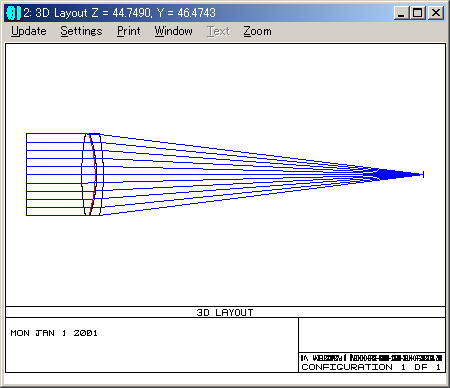Click the MON JAN 1 2001 date text
Viewport: 450px width, 388px height.
[x=54, y=333]
